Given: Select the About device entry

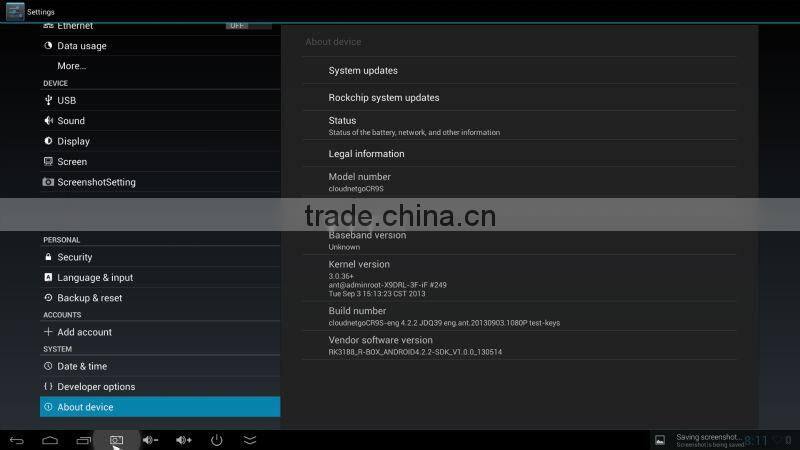Looking at the screenshot, I should 160,407.
